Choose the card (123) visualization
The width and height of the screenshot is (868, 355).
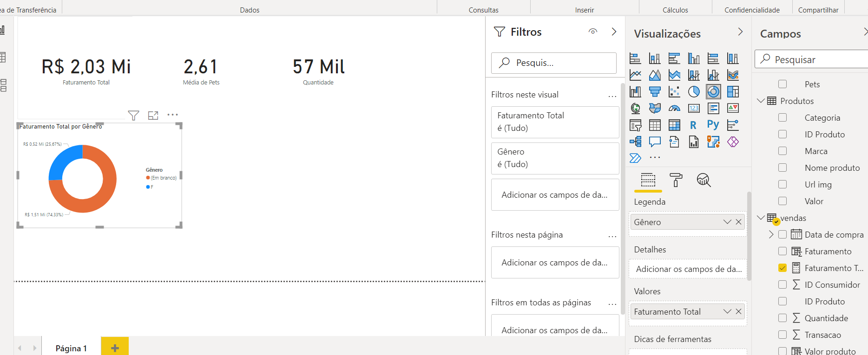pos(694,109)
